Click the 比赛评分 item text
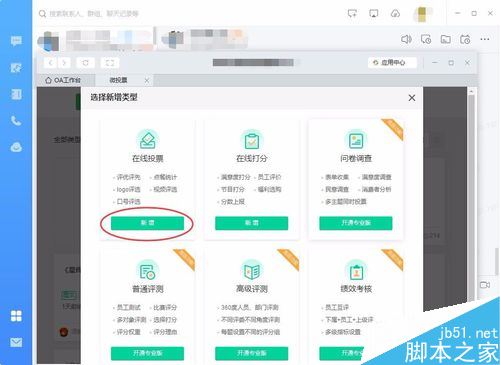This screenshot has width=500, height=365. click(165, 307)
